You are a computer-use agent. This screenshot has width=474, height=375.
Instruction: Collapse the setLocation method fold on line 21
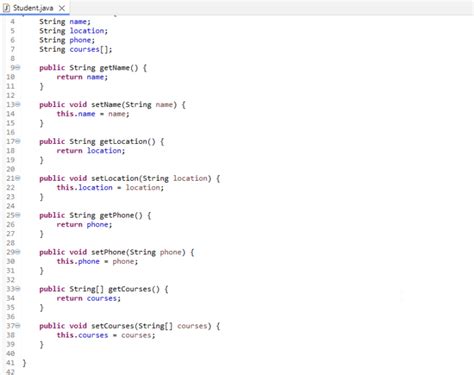(x=18, y=178)
